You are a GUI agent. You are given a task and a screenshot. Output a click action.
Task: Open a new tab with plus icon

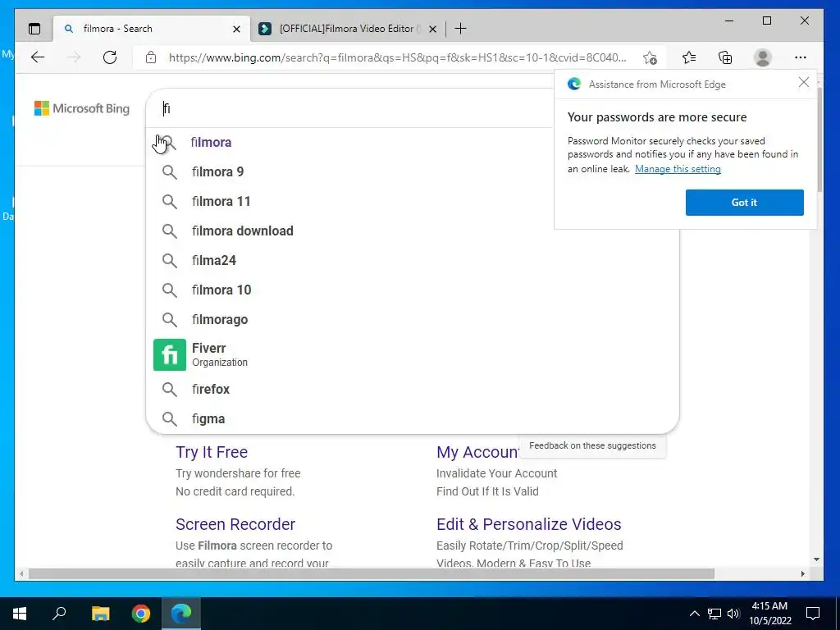[460, 29]
